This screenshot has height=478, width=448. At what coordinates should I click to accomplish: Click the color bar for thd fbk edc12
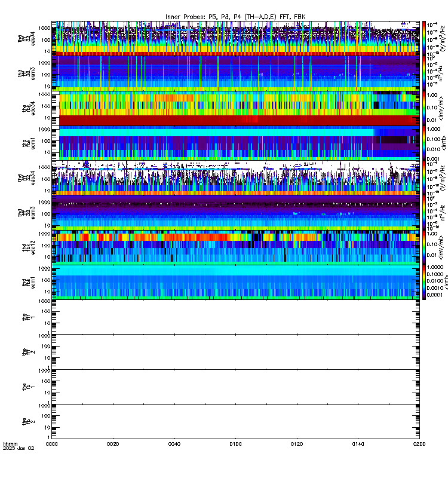[x=424, y=247]
